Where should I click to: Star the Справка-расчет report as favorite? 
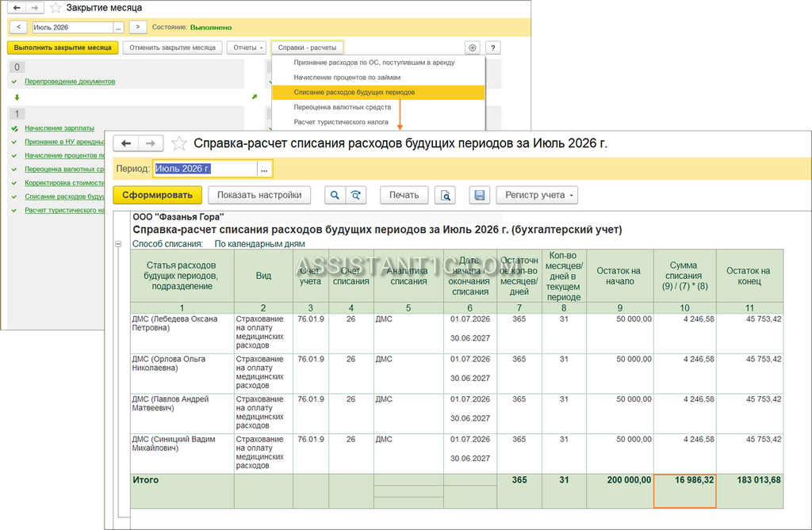[178, 143]
